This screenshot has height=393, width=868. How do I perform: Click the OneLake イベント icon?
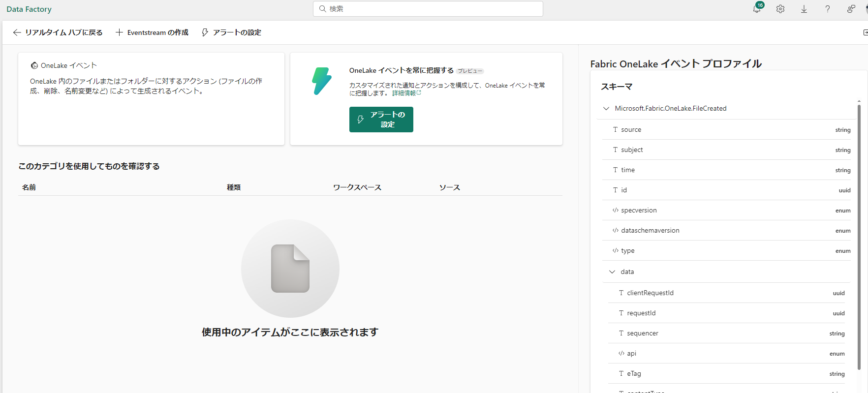coord(34,65)
